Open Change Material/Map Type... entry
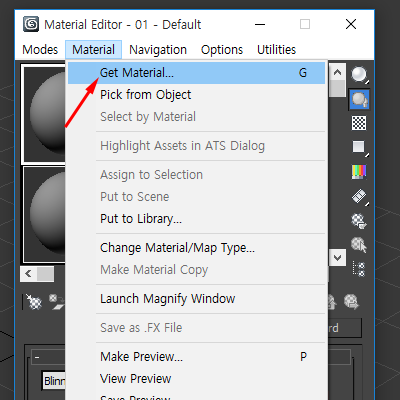The image size is (400, 400). point(196,248)
